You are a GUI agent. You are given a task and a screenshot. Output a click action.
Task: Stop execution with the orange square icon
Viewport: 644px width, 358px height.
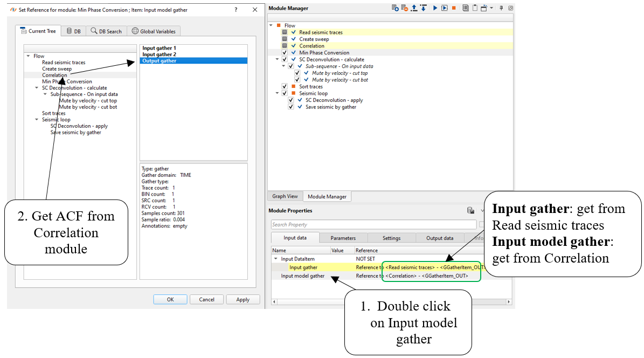[x=454, y=8]
